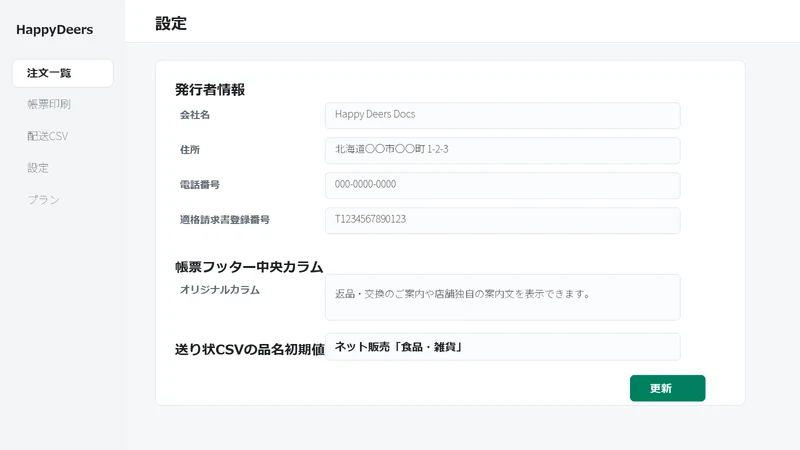Image resolution: width=800 pixels, height=450 pixels.
Task: Click the 会社名 label
Action: [x=194, y=115]
